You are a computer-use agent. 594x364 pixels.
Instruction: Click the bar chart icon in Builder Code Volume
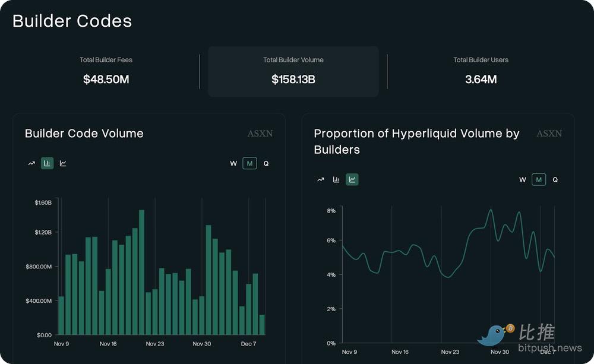pyautogui.click(x=47, y=163)
